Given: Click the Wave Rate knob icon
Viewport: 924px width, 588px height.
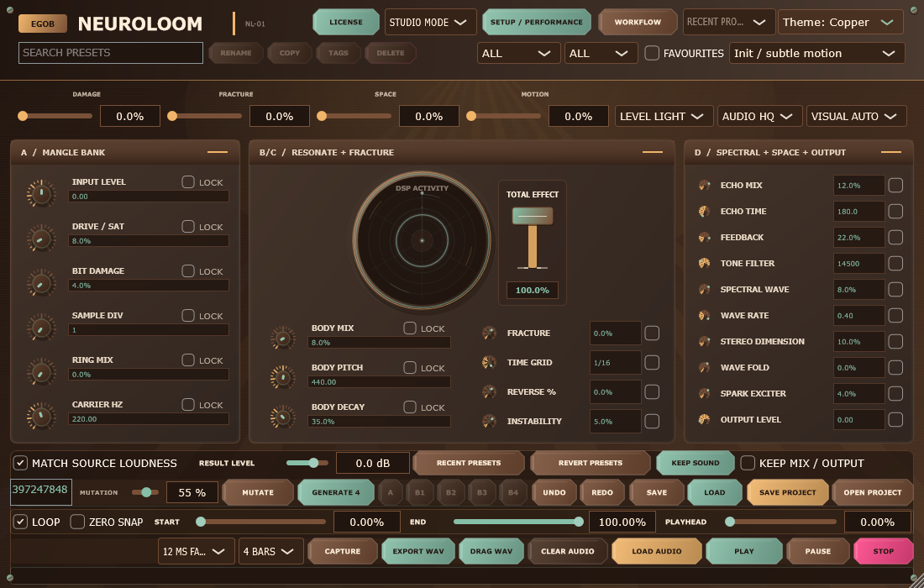Looking at the screenshot, I should coord(704,315).
